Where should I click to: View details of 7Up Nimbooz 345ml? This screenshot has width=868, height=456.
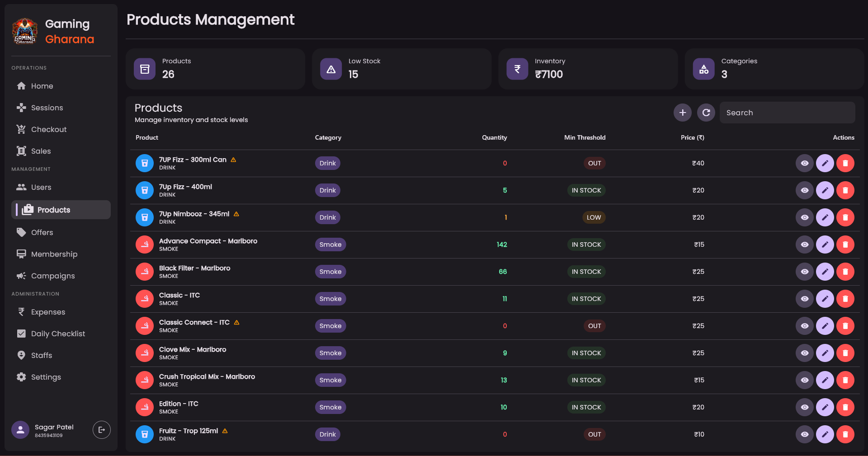click(804, 217)
